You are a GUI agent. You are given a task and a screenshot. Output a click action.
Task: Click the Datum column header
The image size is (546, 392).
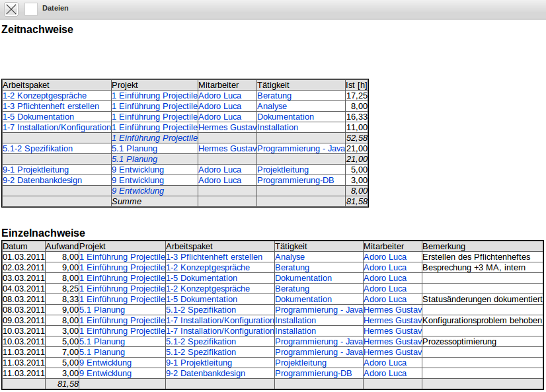click(x=15, y=247)
